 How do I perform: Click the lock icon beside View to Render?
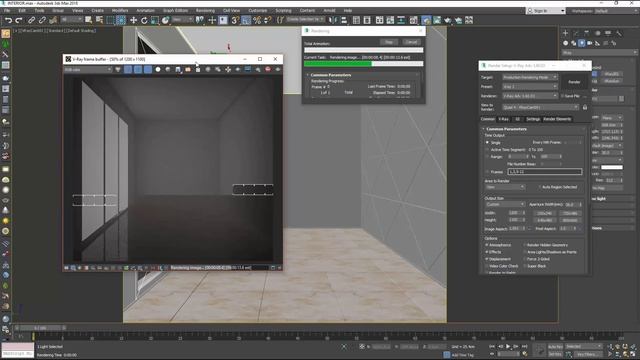pos(585,107)
